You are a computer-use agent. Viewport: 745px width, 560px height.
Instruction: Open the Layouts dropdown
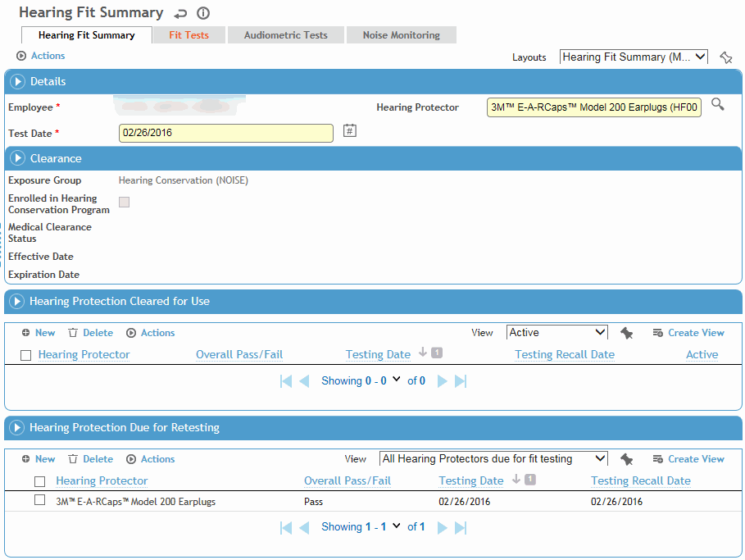tap(633, 57)
